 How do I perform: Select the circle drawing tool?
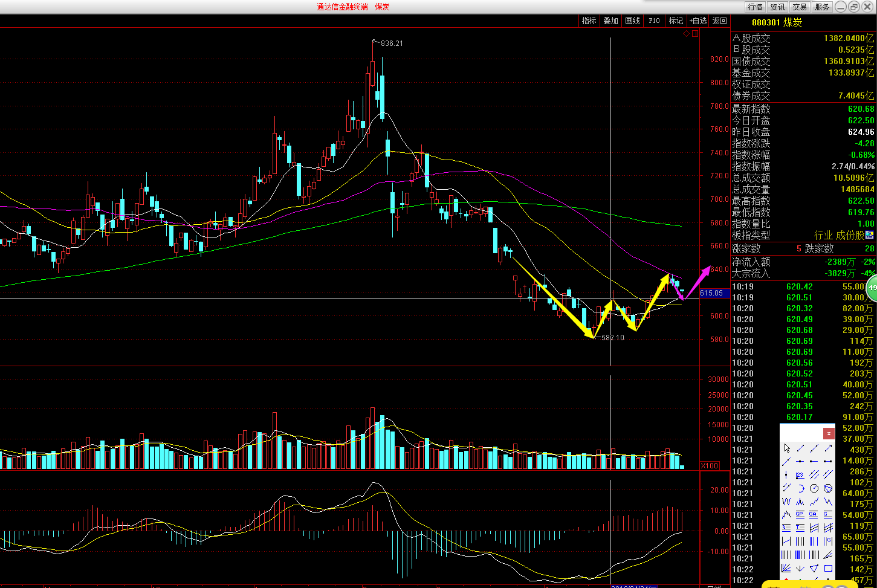click(814, 488)
